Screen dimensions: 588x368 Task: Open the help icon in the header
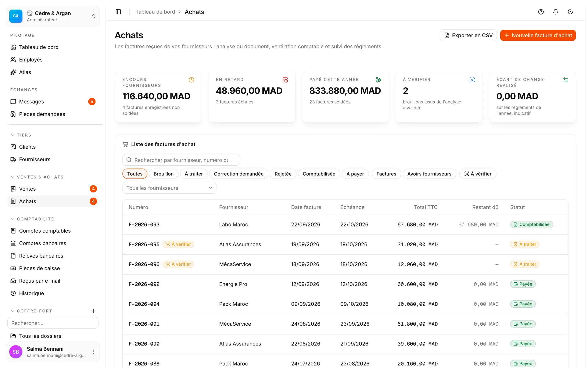541,12
